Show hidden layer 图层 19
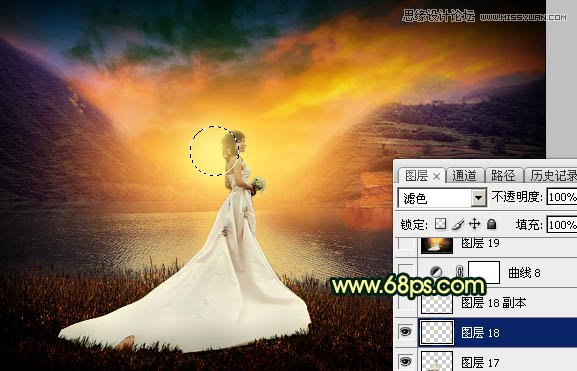The width and height of the screenshot is (577, 371). point(406,244)
